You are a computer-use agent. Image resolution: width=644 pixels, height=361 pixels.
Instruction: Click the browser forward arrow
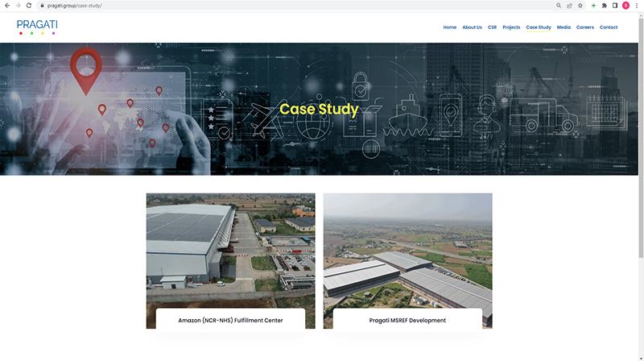pos(18,5)
